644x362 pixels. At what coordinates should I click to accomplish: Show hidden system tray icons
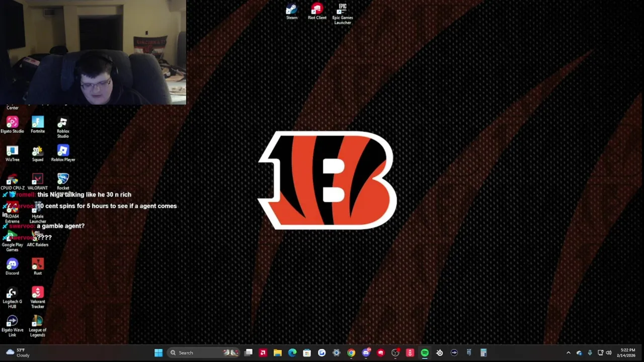click(x=569, y=353)
